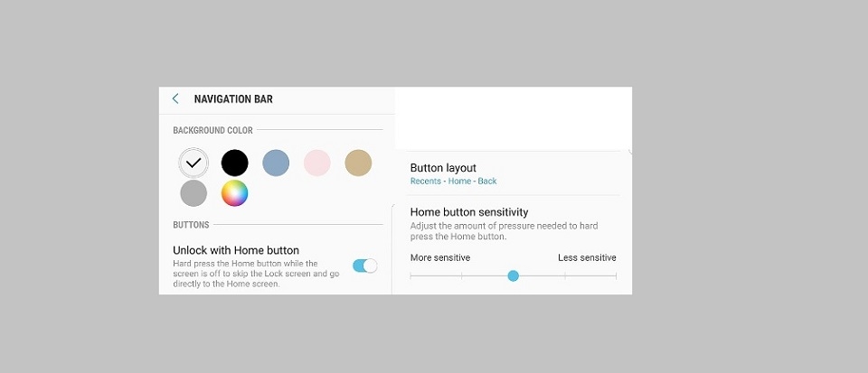Pick the blue-gray background color swatch

276,163
